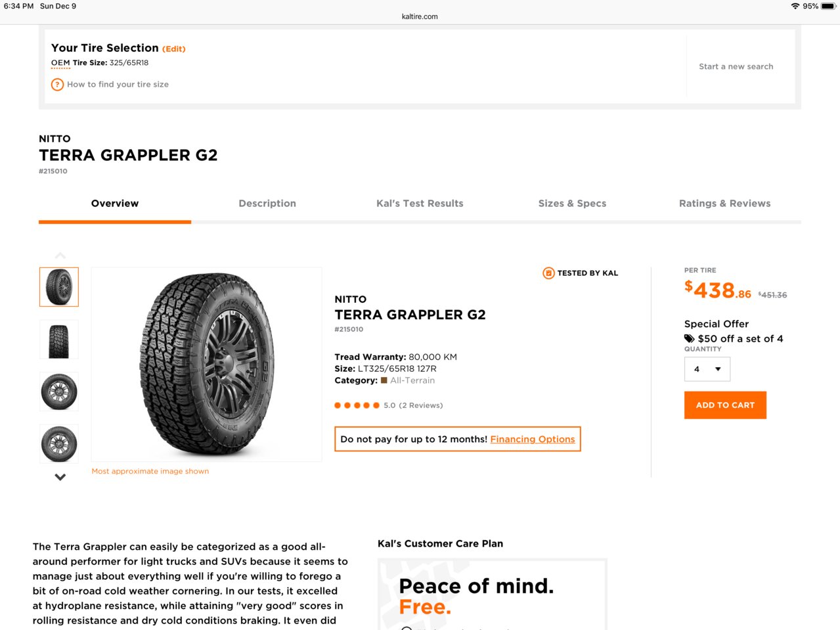Click the price tag special offer icon
This screenshot has height=630, width=840.
coord(690,339)
